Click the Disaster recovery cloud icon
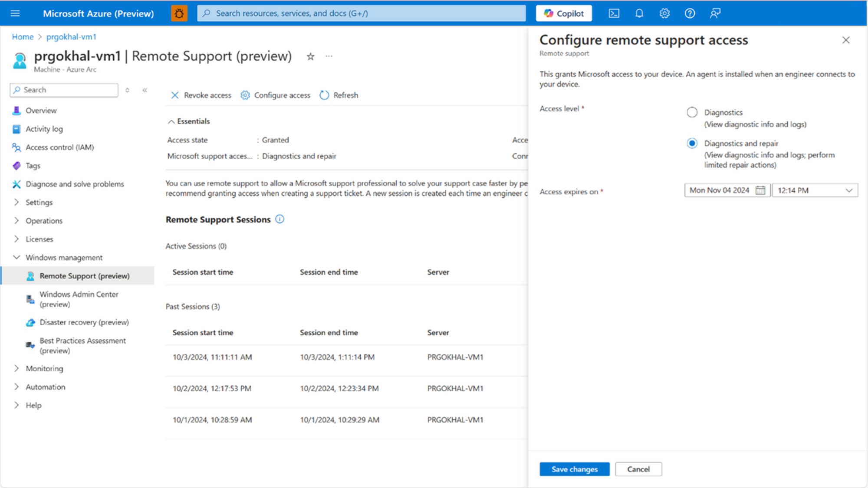The image size is (868, 488). [30, 322]
